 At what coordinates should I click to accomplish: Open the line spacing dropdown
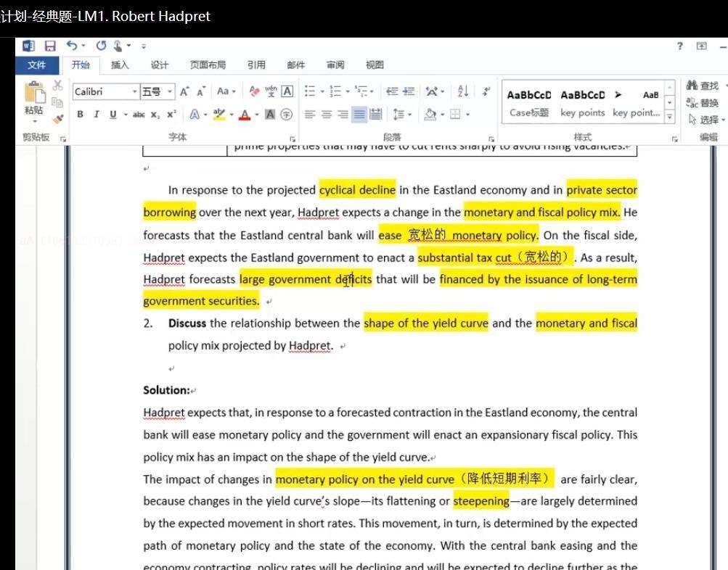[402, 115]
